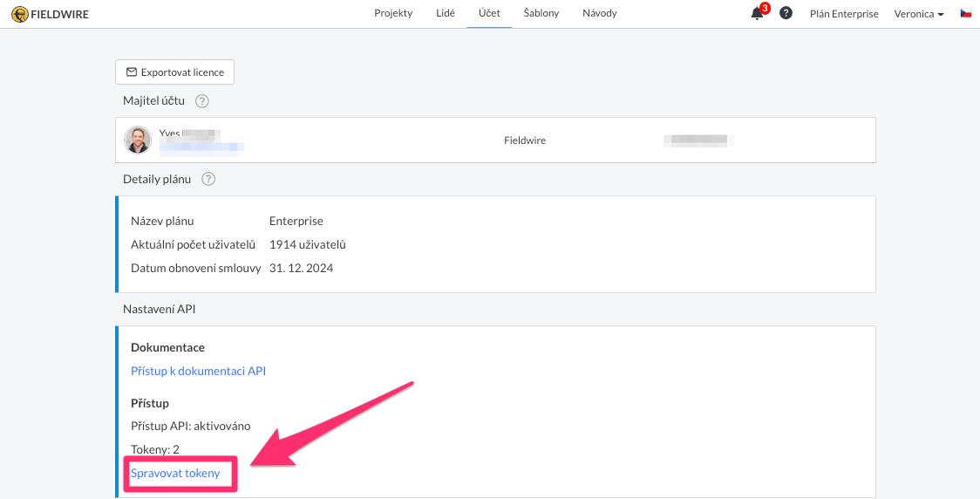The height and width of the screenshot is (499, 980).
Task: Click the Tokeny: 2 text
Action: [155, 449]
